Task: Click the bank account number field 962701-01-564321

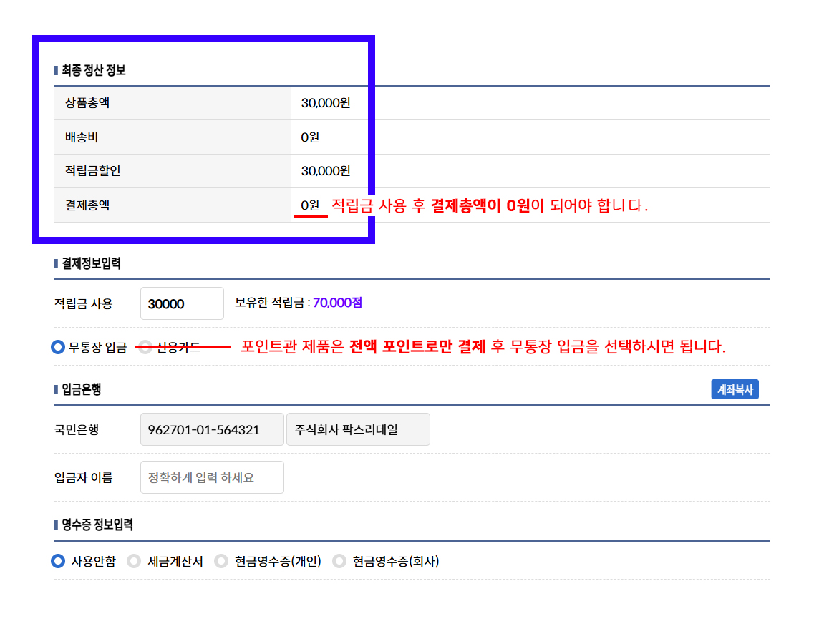Action: tap(212, 429)
